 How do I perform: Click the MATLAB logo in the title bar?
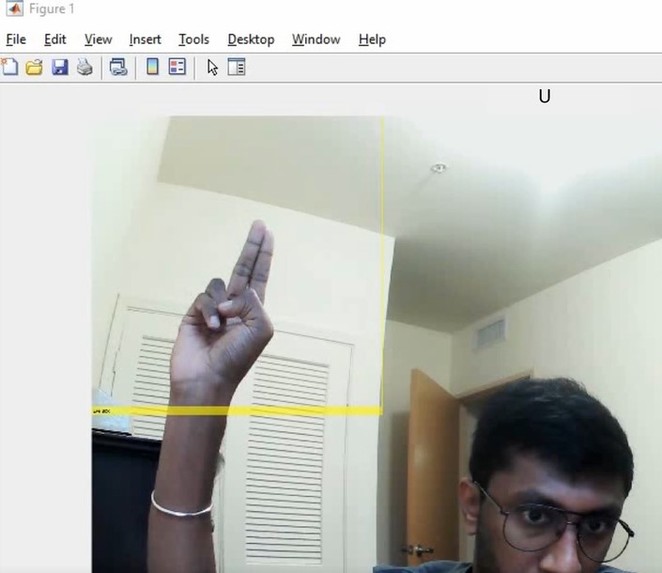pyautogui.click(x=14, y=8)
